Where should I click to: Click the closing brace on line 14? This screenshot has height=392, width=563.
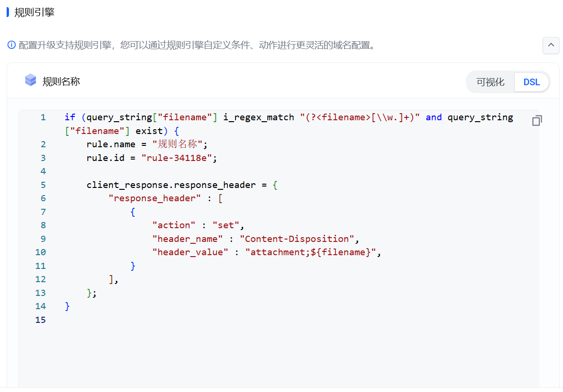pos(67,306)
